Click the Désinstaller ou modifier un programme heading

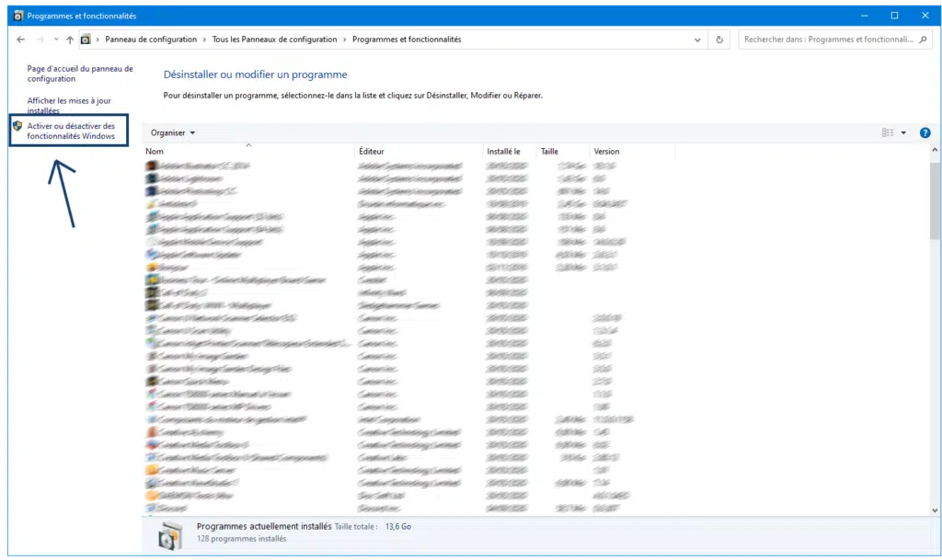(x=256, y=74)
